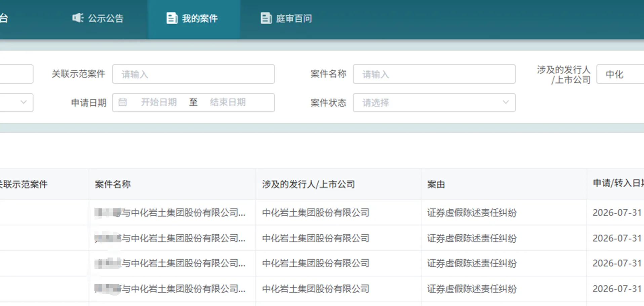Focus the 案件名称 search input

click(x=434, y=74)
